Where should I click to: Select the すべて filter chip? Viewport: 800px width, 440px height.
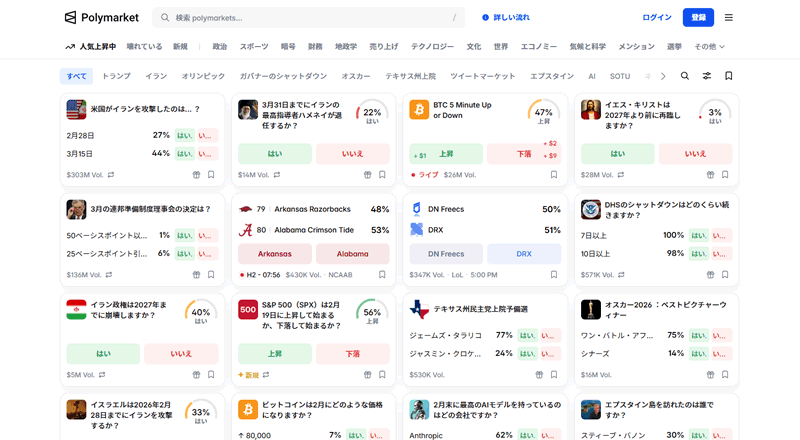[77, 76]
